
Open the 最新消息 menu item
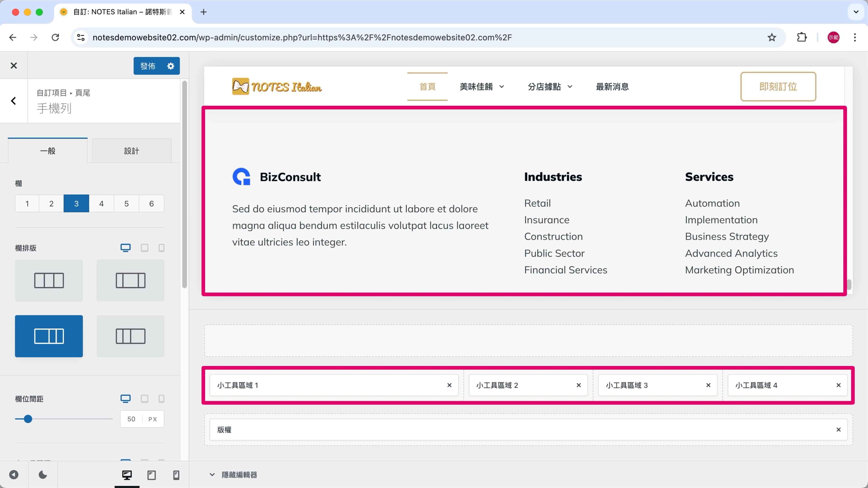612,87
